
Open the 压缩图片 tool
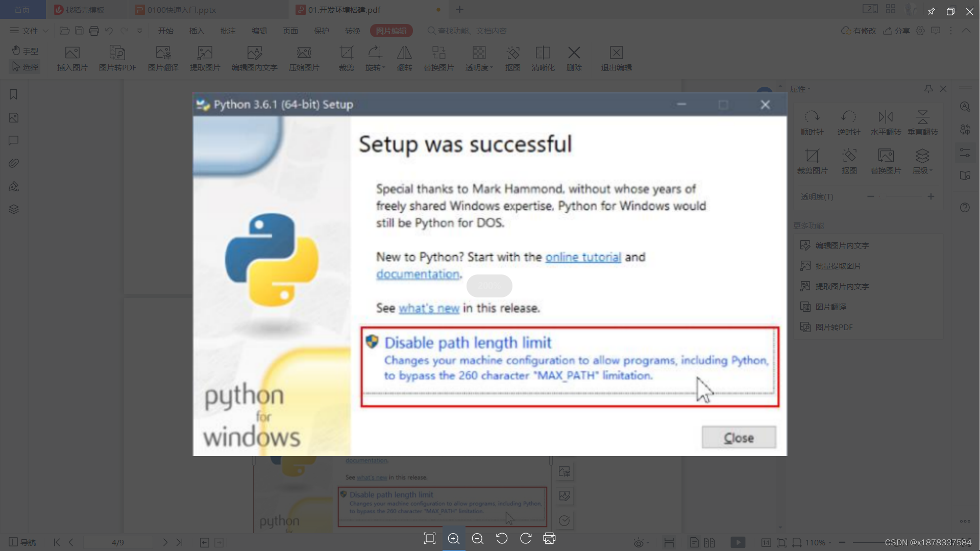[304, 57]
